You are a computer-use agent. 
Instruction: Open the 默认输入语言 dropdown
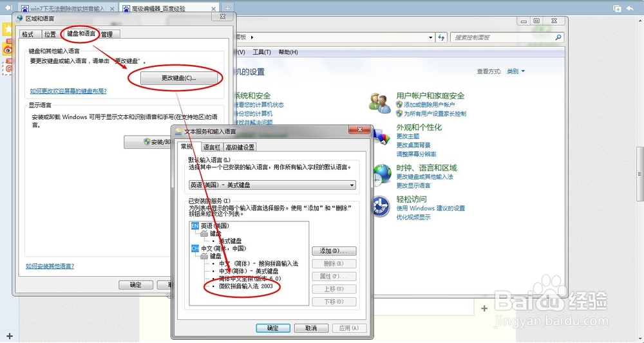(x=272, y=185)
